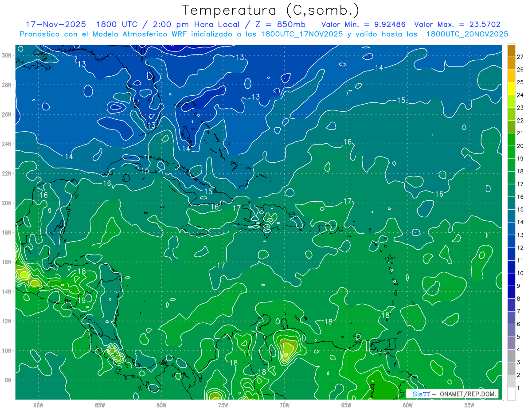The width and height of the screenshot is (532, 411).
Task: Click the legend number 22
Action: (x=520, y=121)
